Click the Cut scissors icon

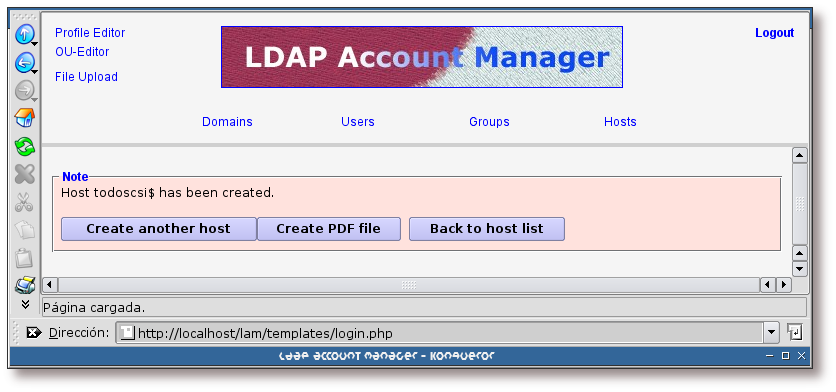[24, 202]
